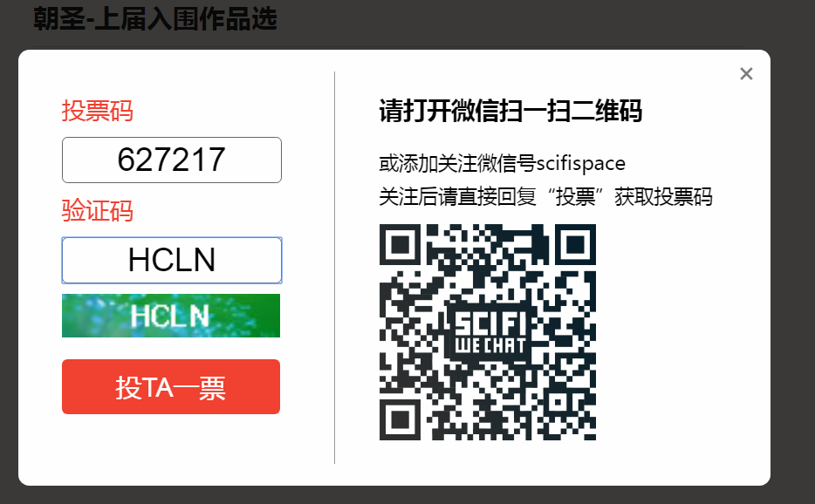This screenshot has width=815, height=504.
Task: Refresh the green HCLN captcha image
Action: (171, 316)
